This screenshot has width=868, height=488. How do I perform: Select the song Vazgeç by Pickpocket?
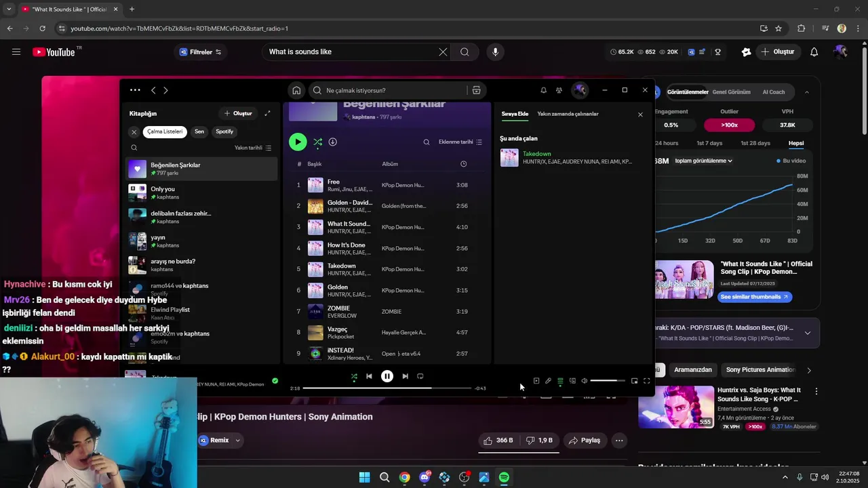coord(388,333)
